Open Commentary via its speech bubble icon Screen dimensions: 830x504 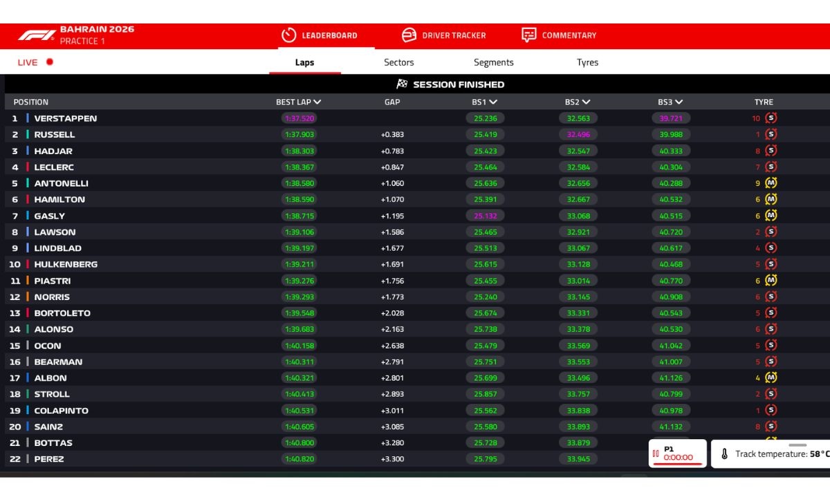click(529, 35)
